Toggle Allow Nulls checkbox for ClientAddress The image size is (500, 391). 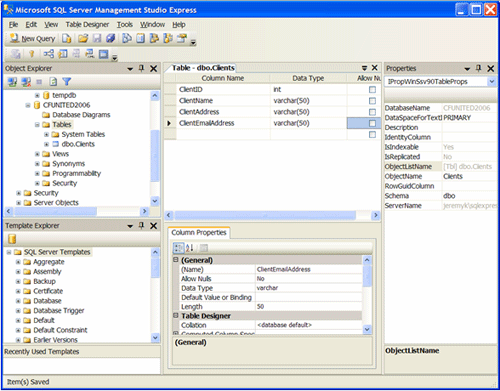tap(372, 112)
